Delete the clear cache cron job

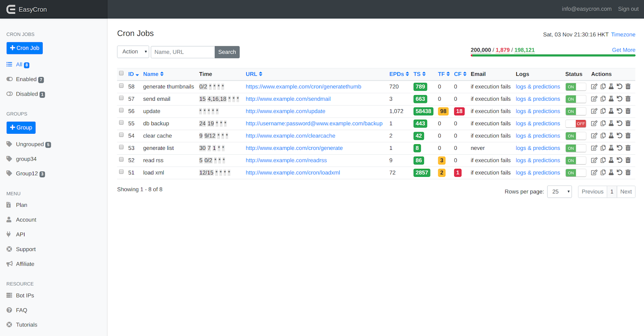[x=628, y=136]
